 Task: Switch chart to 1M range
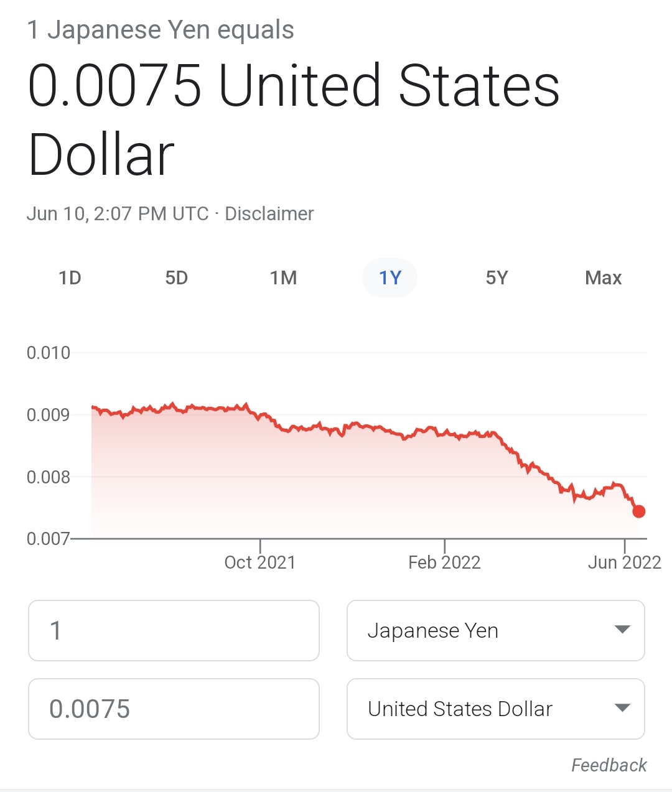coord(283,277)
